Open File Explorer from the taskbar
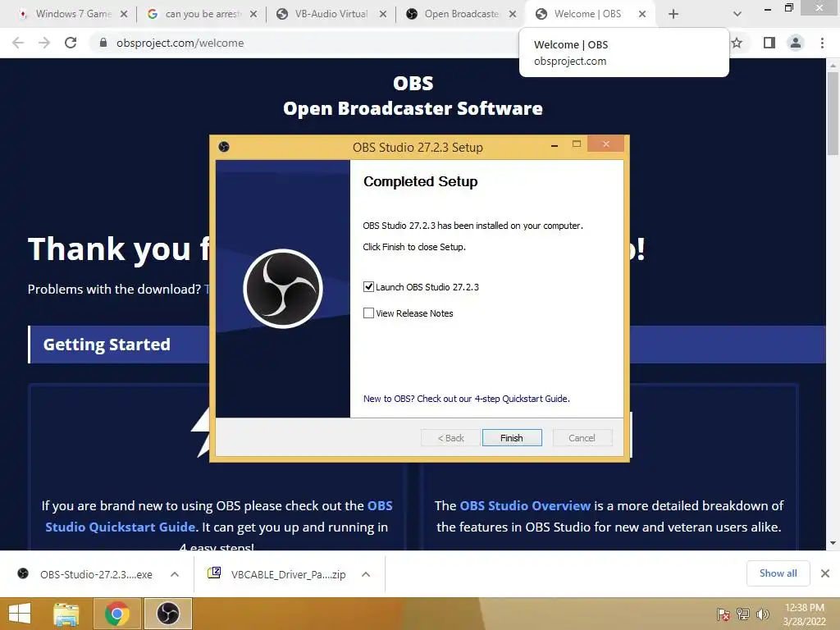The height and width of the screenshot is (630, 840). pos(66,614)
